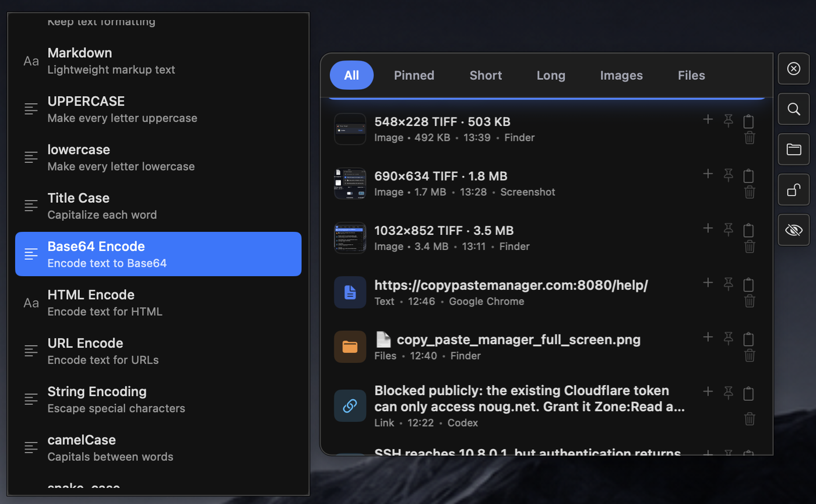This screenshot has height=504, width=816.
Task: Switch to the Short tab
Action: [486, 75]
